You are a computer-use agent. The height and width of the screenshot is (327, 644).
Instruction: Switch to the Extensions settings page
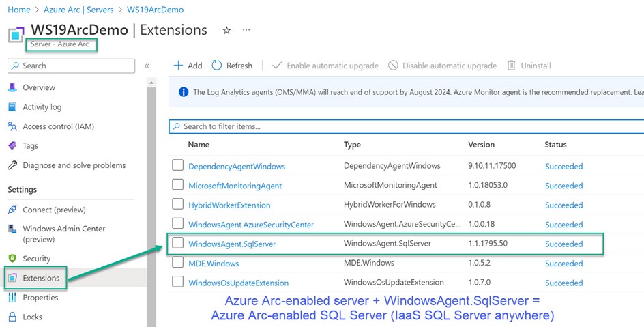click(41, 278)
